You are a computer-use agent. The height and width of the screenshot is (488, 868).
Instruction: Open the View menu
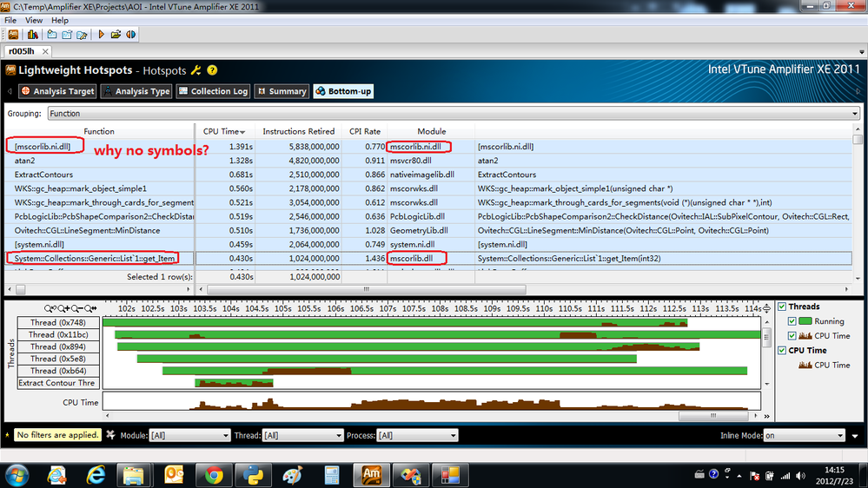click(x=34, y=21)
